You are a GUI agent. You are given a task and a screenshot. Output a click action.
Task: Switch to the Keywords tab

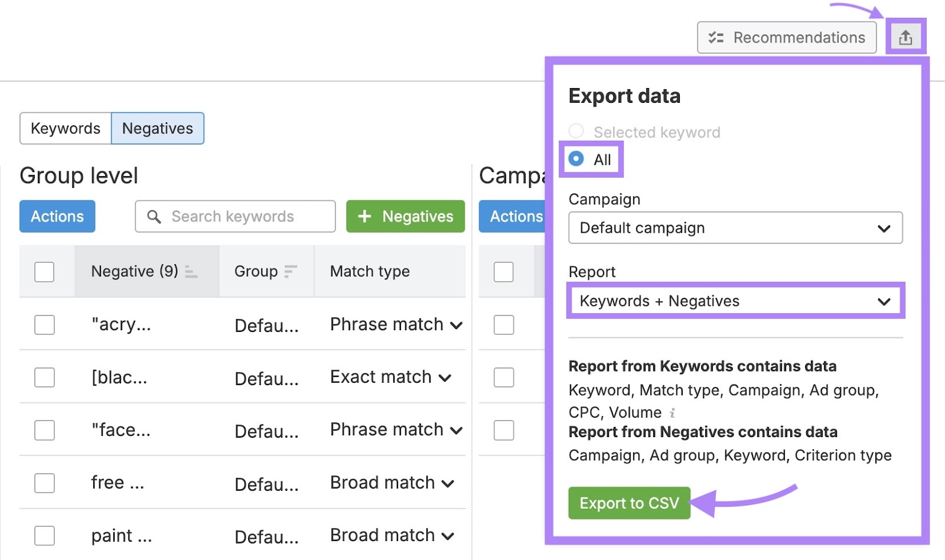(65, 128)
